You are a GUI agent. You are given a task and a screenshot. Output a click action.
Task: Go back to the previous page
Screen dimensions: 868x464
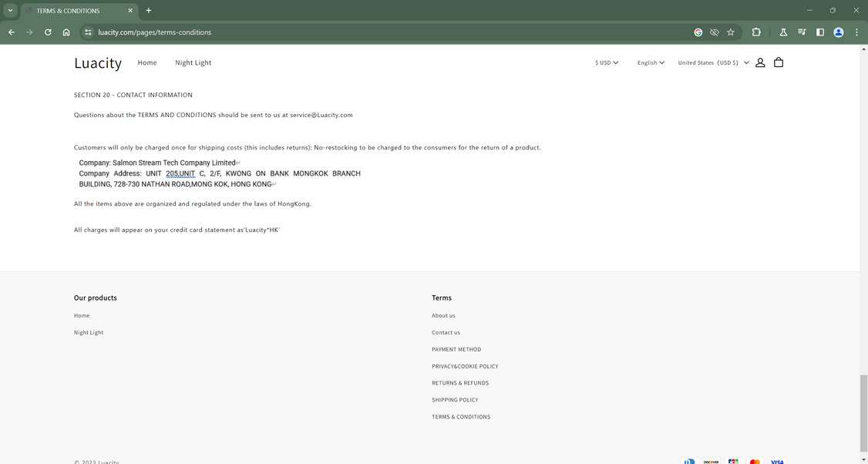pos(11,32)
